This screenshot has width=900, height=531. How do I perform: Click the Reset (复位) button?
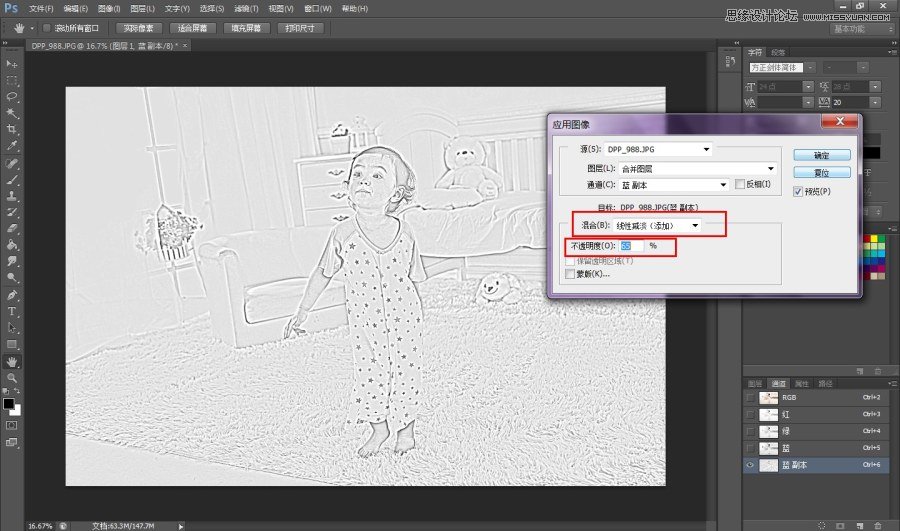[x=822, y=172]
